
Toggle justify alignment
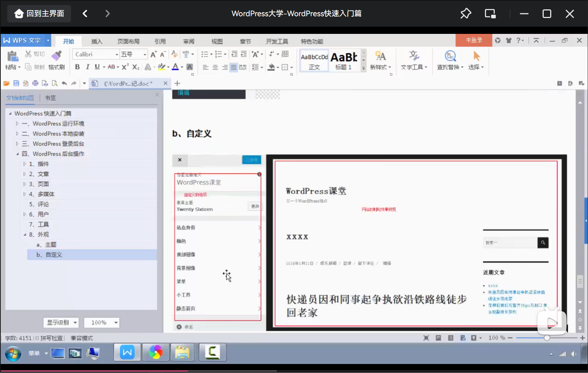coord(233,67)
